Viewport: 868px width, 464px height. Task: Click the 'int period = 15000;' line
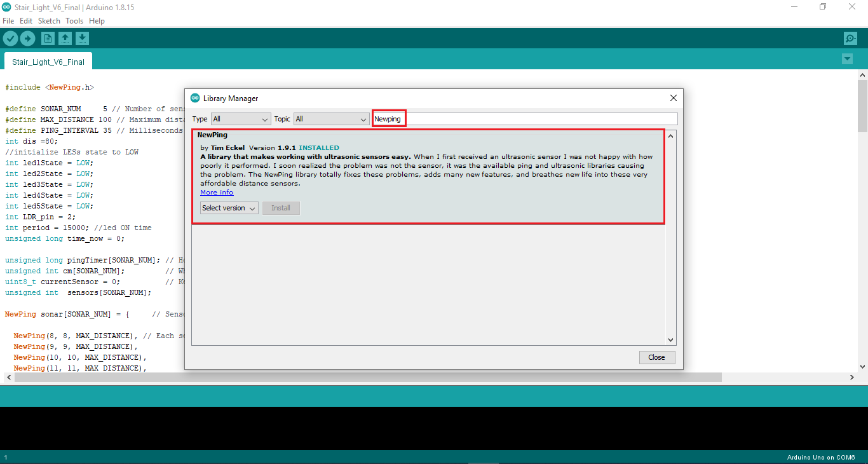78,228
